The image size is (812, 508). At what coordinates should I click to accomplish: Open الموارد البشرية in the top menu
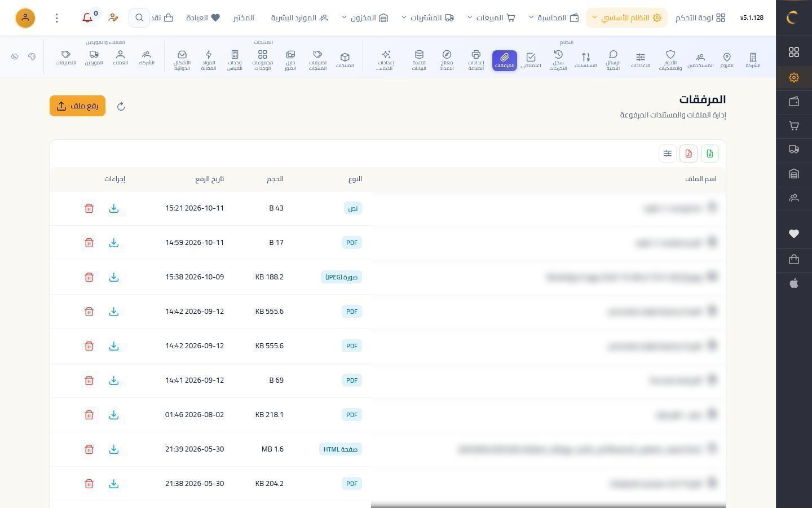tap(299, 17)
